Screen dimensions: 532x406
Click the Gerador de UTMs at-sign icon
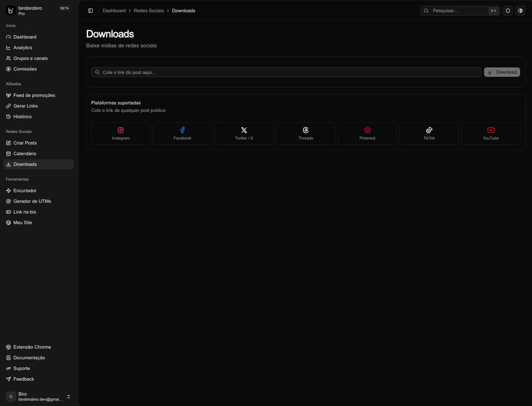pos(8,201)
